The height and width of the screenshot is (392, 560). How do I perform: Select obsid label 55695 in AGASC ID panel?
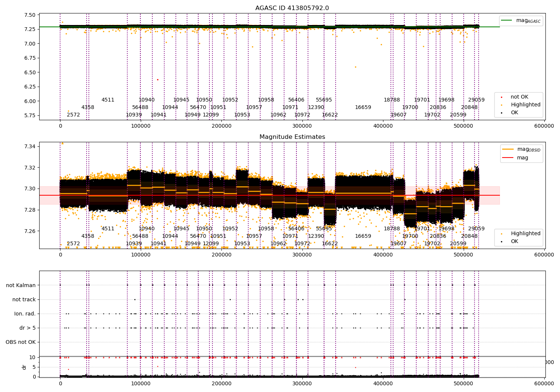tap(324, 100)
